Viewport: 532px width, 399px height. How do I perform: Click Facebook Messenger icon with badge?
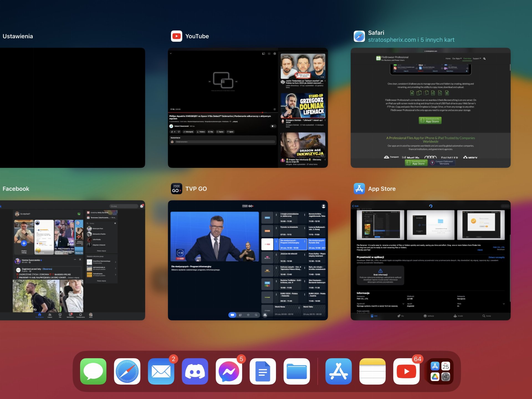[x=142, y=206]
